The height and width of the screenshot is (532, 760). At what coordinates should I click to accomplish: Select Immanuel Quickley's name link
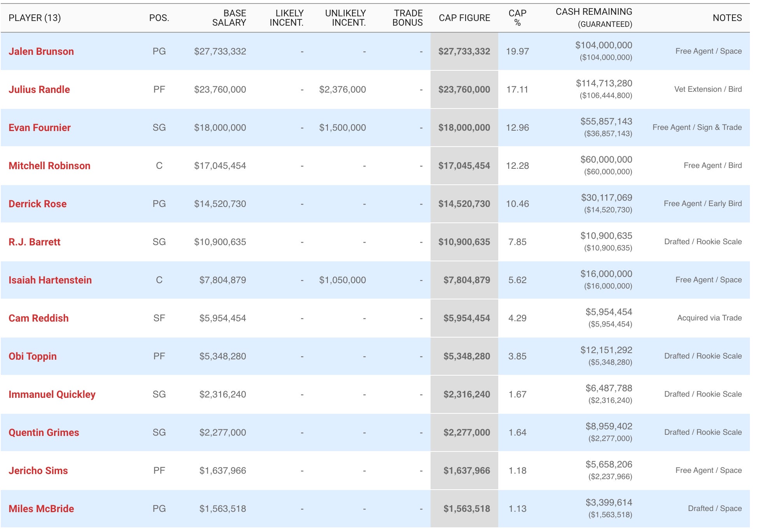pyautogui.click(x=52, y=394)
